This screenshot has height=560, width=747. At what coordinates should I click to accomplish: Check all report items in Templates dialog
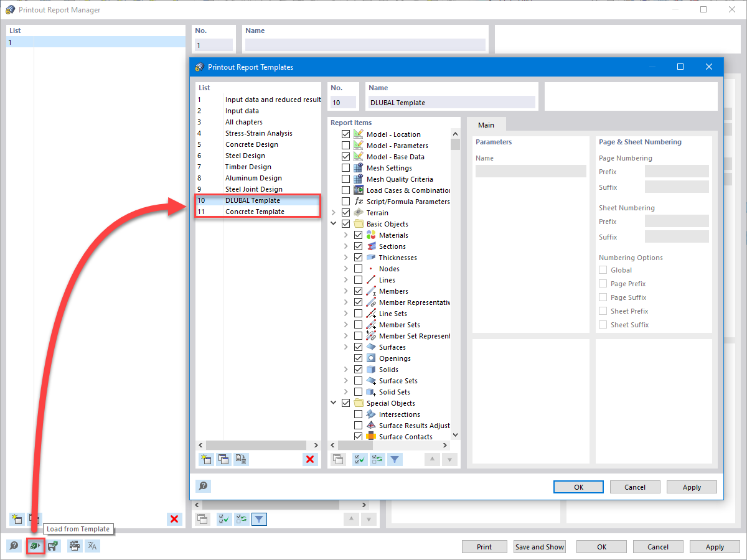point(359,460)
